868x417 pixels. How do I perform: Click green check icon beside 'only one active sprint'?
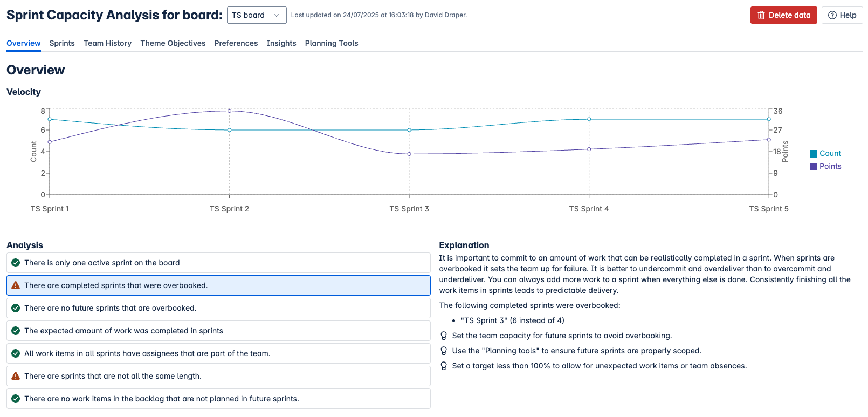pos(16,263)
